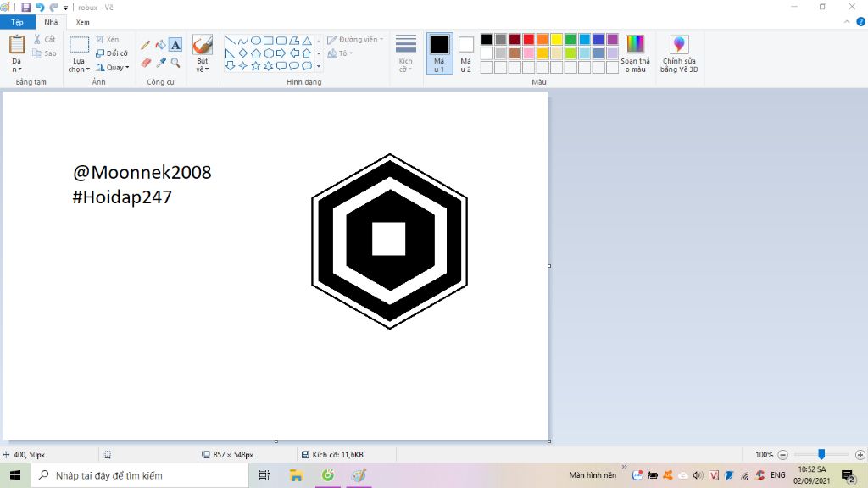868x488 pixels.
Task: Click the Sao (Copy) button
Action: coord(44,53)
